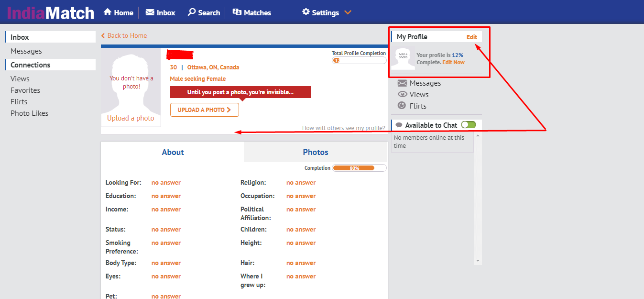This screenshot has height=299, width=644.
Task: Click Flirts label in right panel
Action: 418,106
